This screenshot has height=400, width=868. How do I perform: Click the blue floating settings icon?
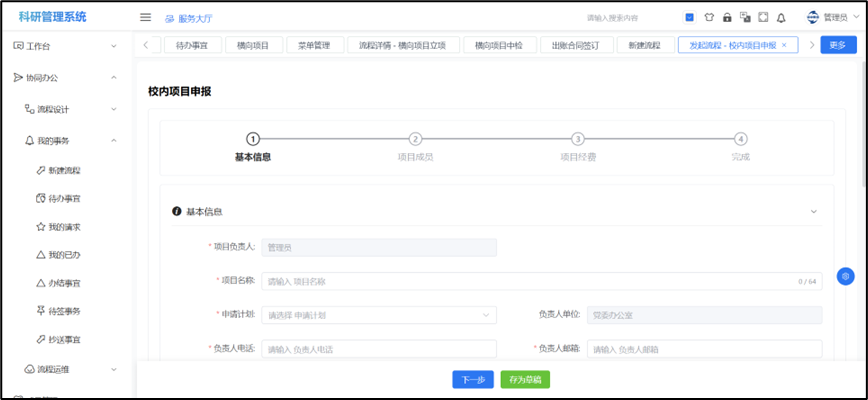point(845,276)
